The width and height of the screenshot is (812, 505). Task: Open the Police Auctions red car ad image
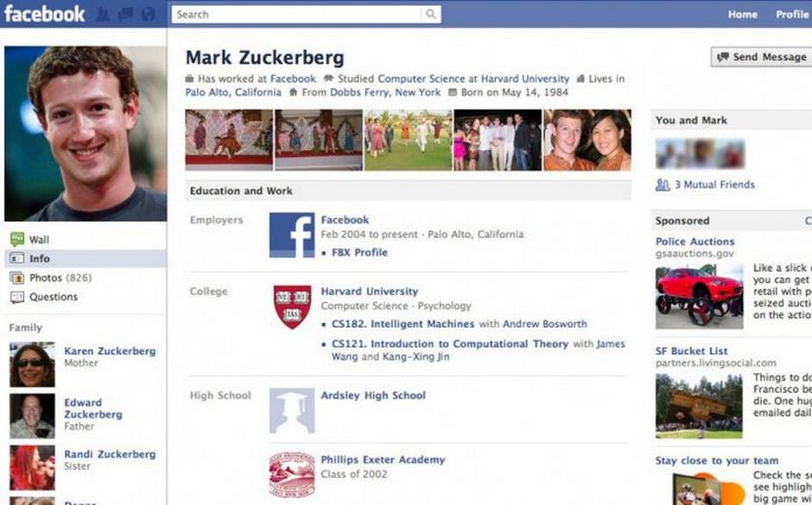[699, 298]
